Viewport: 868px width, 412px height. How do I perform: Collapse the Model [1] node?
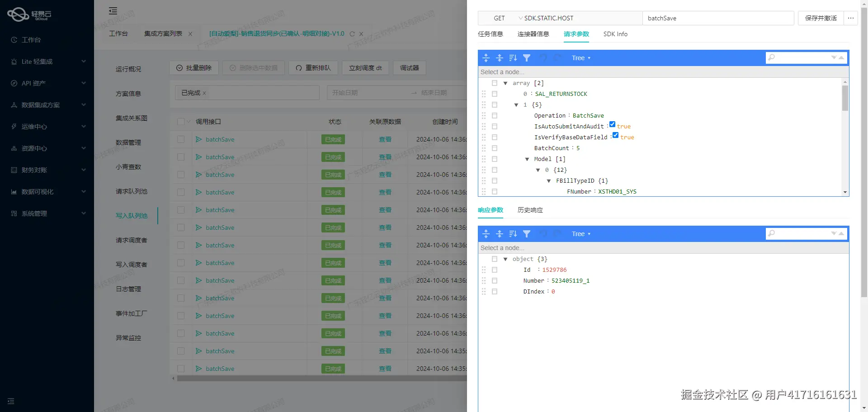pos(527,159)
